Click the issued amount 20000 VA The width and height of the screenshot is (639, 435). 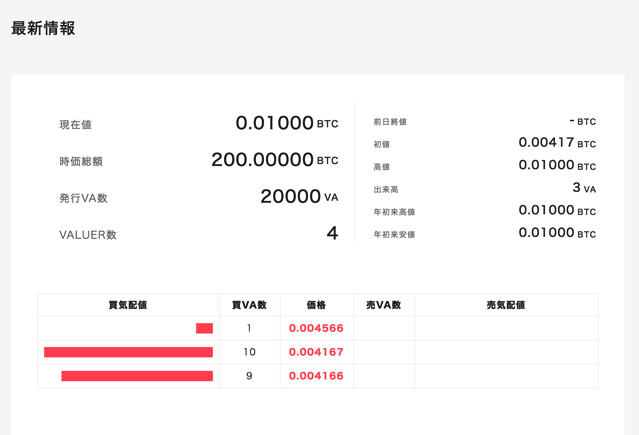(300, 196)
